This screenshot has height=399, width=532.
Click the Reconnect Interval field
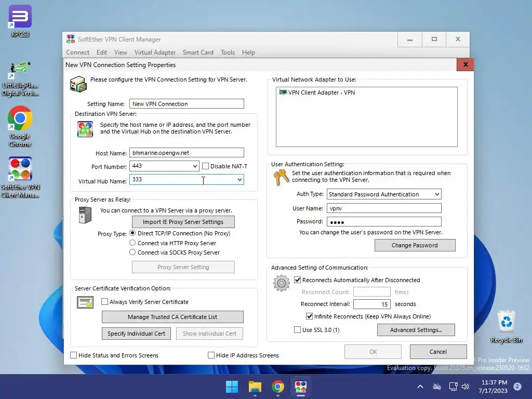click(x=372, y=304)
